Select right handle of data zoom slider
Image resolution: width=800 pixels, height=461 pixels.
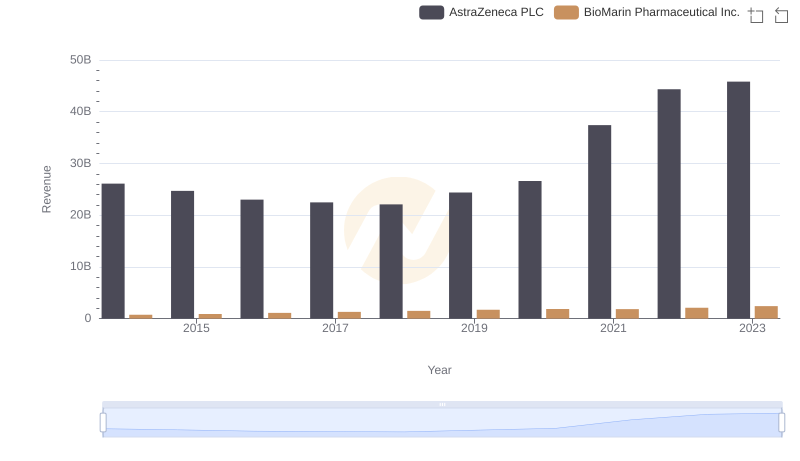782,423
